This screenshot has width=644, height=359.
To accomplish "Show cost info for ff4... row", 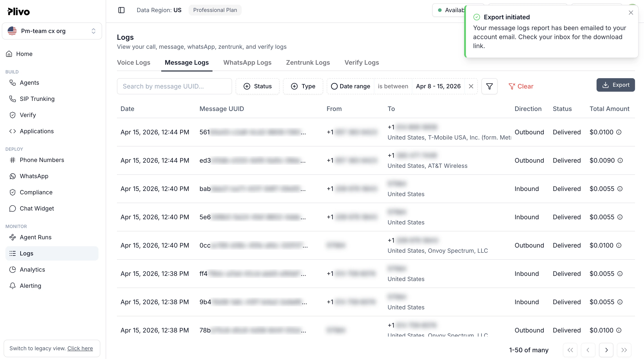I will (620, 274).
